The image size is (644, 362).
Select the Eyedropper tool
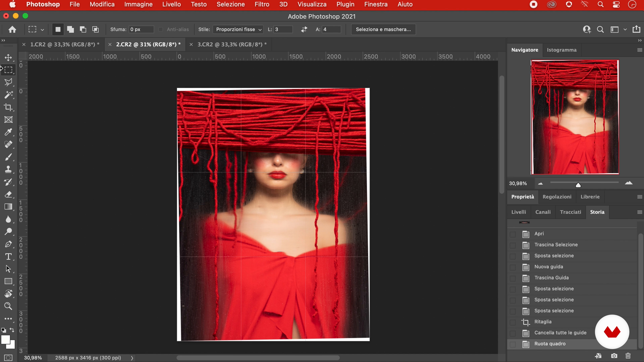(x=8, y=132)
